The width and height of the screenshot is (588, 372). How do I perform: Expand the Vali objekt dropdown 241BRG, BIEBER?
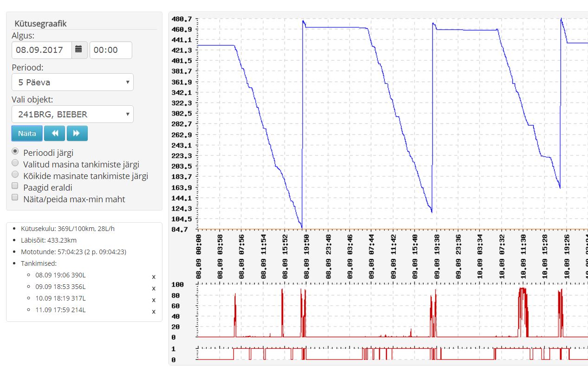[72, 114]
